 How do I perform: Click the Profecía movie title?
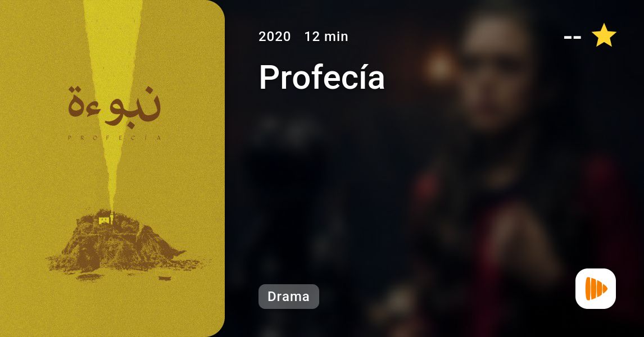coord(321,77)
